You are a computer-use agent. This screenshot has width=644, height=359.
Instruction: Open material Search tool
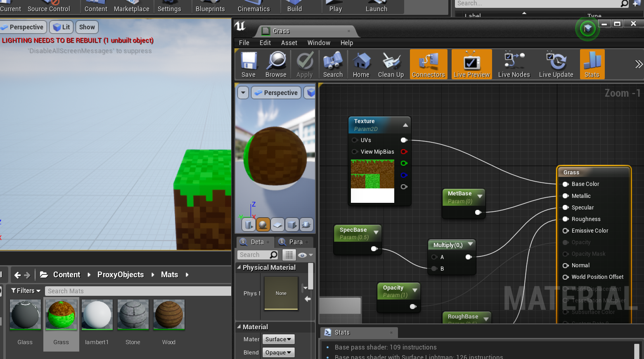point(333,64)
